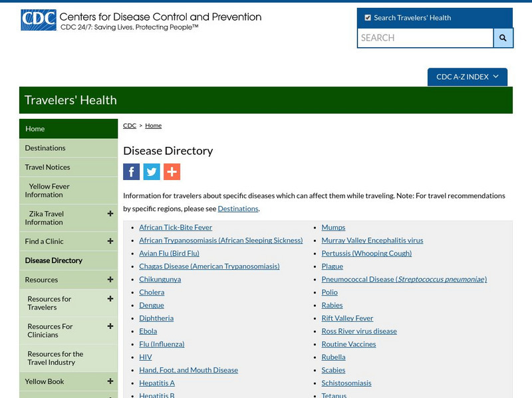Open Ebola link
Image resolution: width=532 pixels, height=398 pixels.
click(148, 331)
